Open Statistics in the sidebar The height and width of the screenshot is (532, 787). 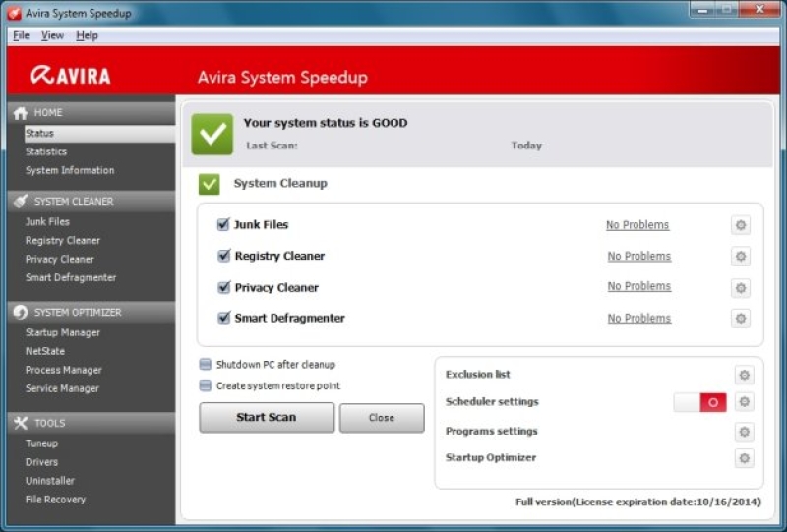[46, 151]
